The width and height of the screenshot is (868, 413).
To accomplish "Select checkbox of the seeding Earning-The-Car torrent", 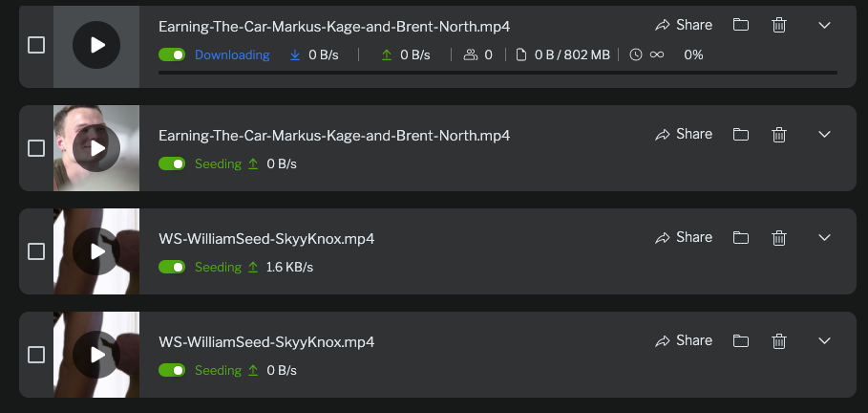I will [x=36, y=148].
